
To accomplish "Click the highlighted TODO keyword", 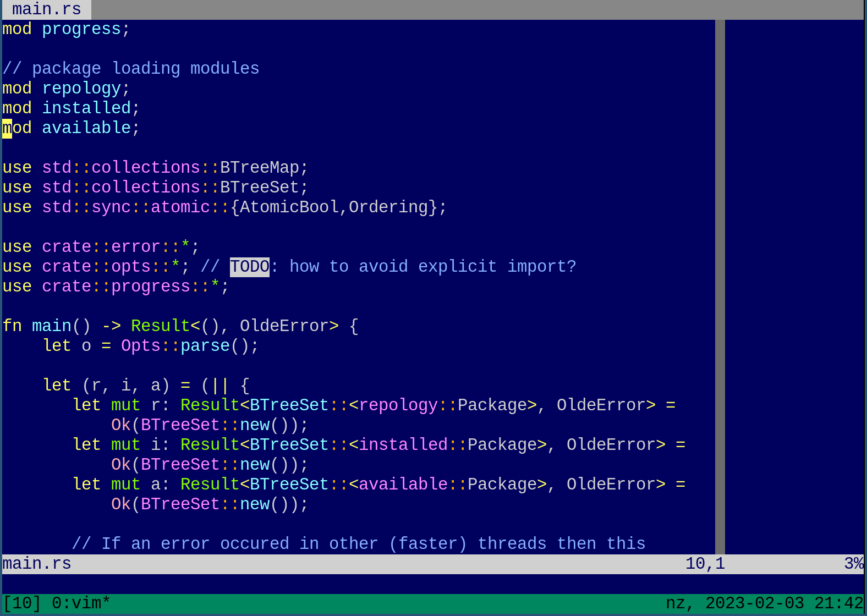I will [x=250, y=267].
